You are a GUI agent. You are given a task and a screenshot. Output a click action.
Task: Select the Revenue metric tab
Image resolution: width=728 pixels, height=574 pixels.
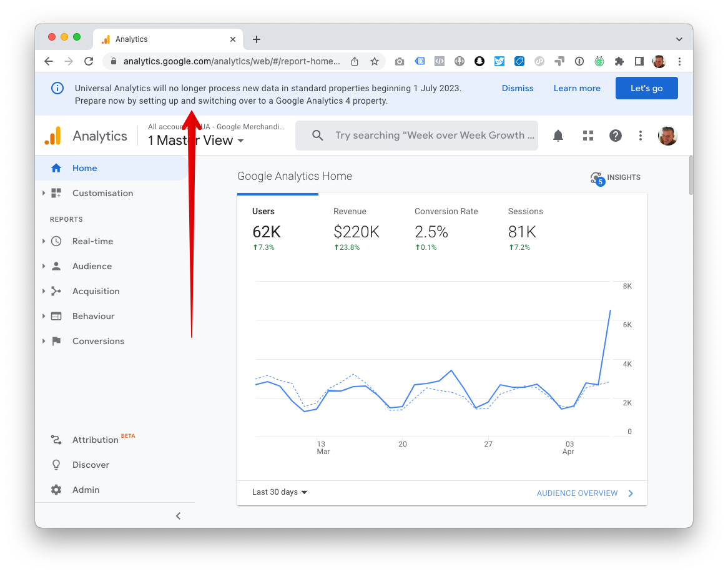pyautogui.click(x=356, y=230)
